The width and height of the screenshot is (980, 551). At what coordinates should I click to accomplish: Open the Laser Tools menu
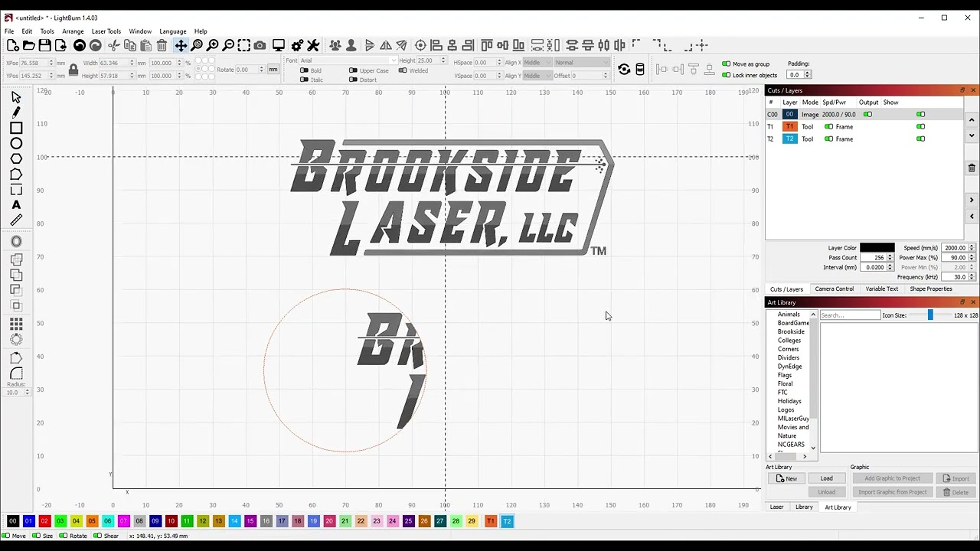pyautogui.click(x=106, y=31)
